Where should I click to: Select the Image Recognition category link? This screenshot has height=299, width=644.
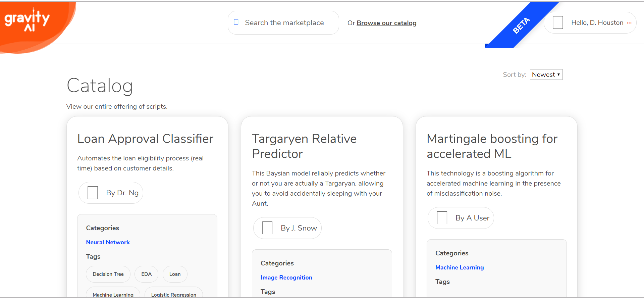click(x=286, y=278)
